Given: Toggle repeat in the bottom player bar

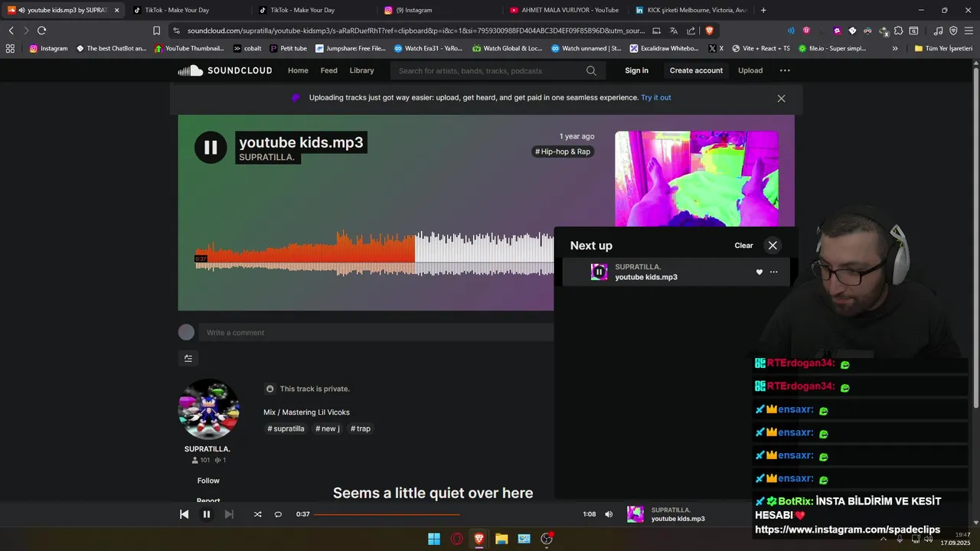Looking at the screenshot, I should [278, 514].
